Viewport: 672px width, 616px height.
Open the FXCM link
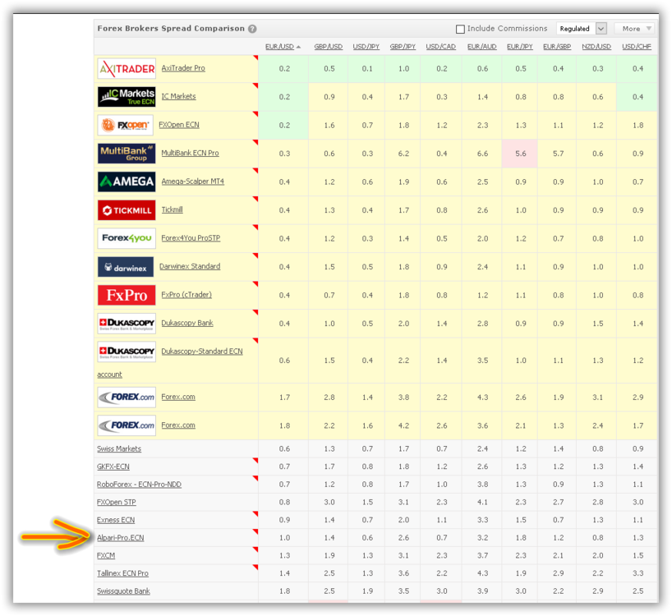click(x=106, y=555)
